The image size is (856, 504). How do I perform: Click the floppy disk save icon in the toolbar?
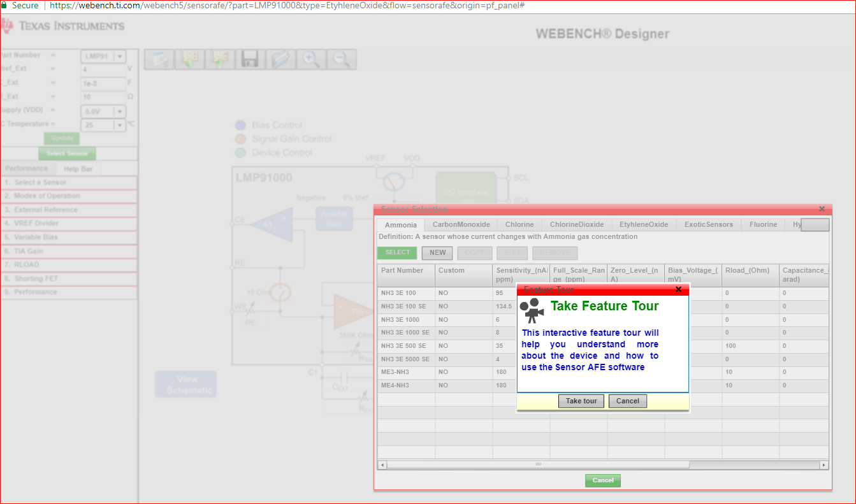pos(249,59)
